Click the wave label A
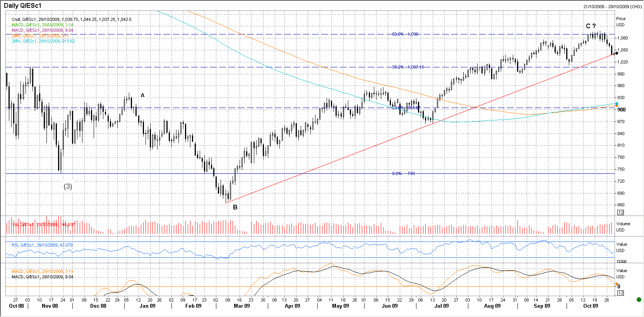Viewport: 644px width, 317px height. click(142, 95)
